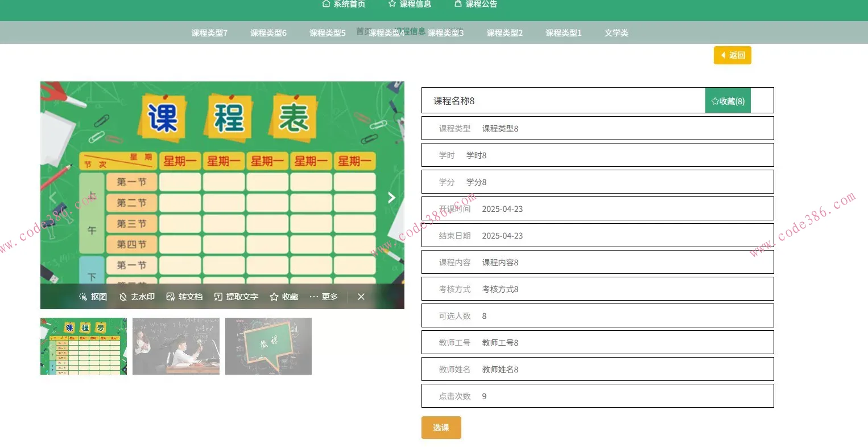868x447 pixels.
Task: Use the 提取文字 (extract text) tool
Action: coord(235,297)
